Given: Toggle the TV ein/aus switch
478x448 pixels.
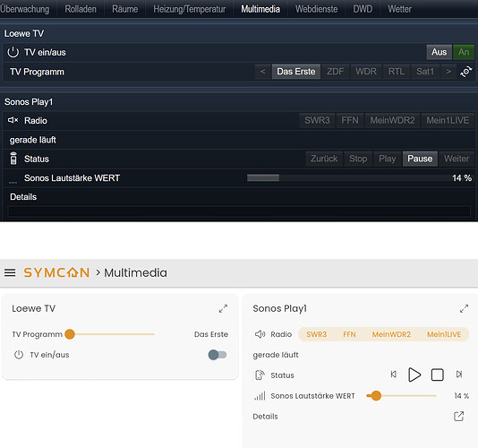Looking at the screenshot, I should coord(218,355).
